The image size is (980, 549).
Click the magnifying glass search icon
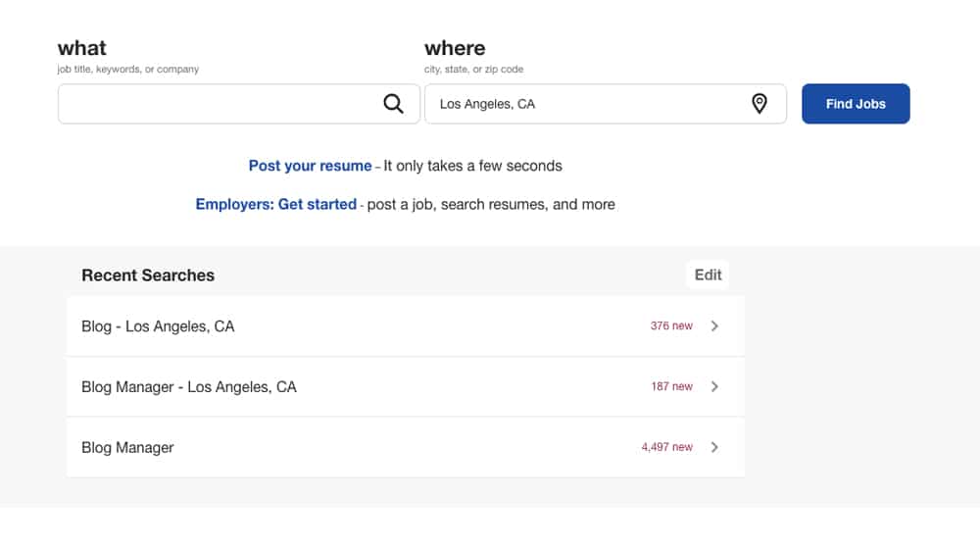[x=393, y=104]
